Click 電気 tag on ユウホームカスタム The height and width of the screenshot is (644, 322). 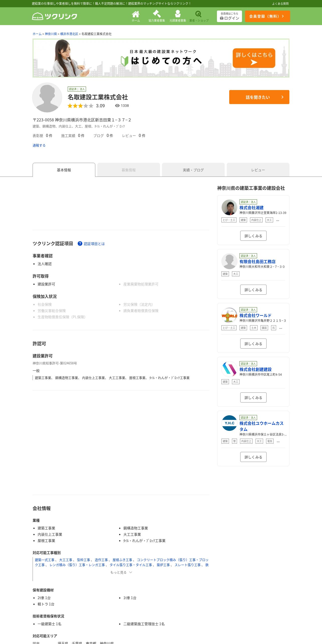(270, 441)
